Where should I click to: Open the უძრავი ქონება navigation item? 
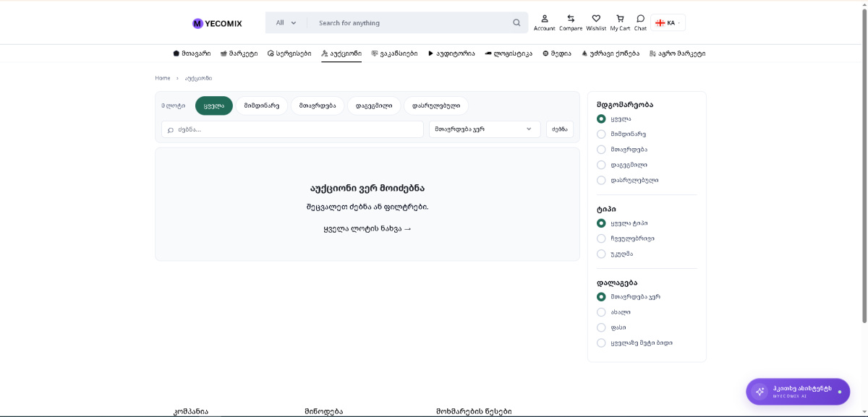pyautogui.click(x=610, y=53)
